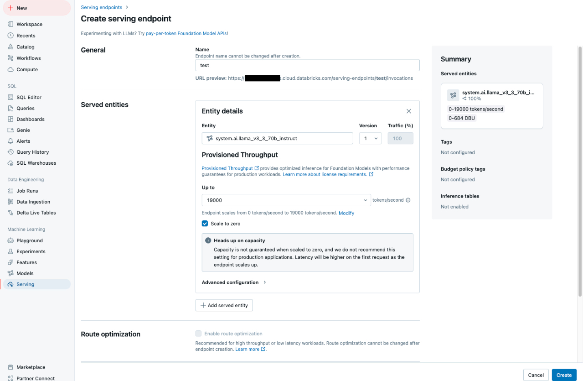588x381 pixels.
Task: Click the Query History icon
Action: [10, 152]
